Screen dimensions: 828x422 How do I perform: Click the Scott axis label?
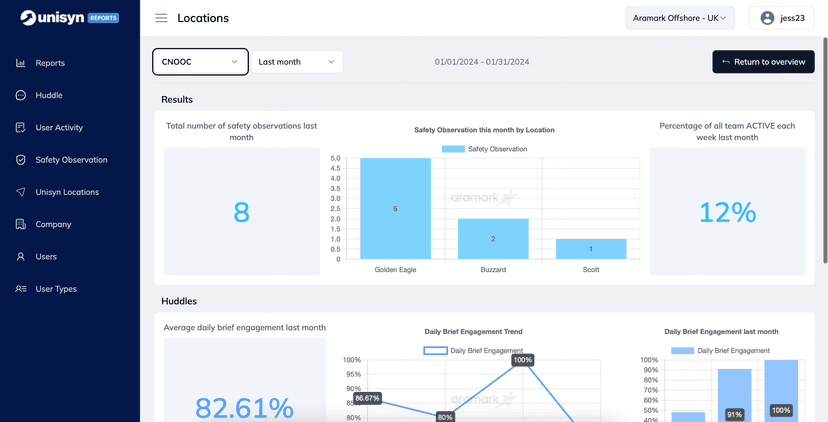[591, 269]
